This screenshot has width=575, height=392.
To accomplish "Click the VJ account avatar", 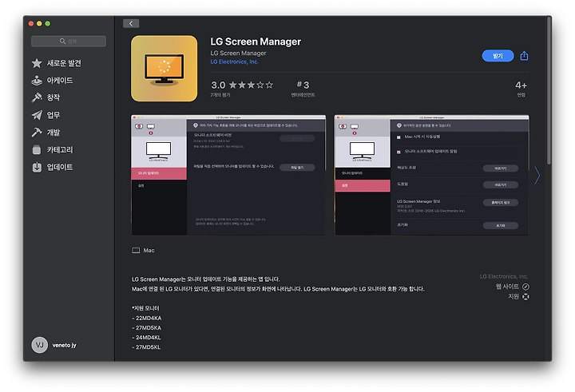I will [x=40, y=345].
